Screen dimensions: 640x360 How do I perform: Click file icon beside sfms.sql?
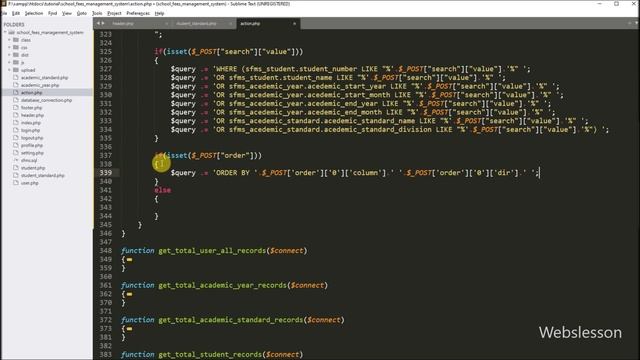[x=16, y=160]
